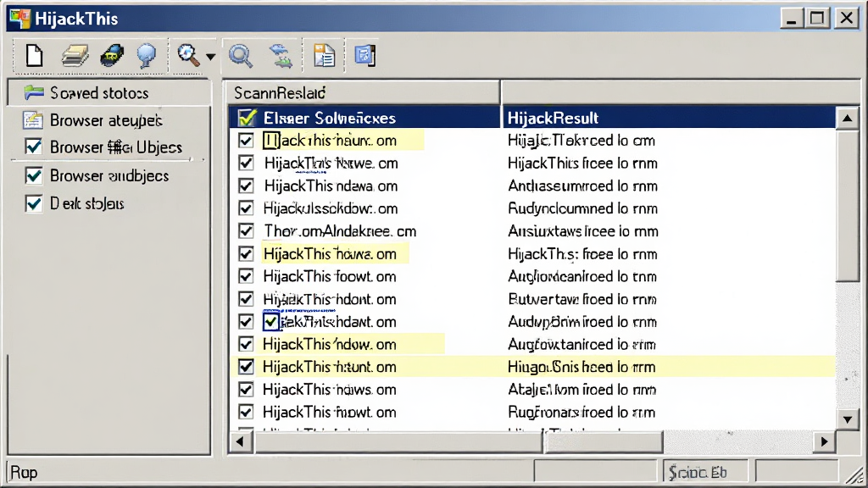Screen dimensions: 868x488
Task: Toggle the checkbox for HijackThis foowt.om
Action: point(246,277)
